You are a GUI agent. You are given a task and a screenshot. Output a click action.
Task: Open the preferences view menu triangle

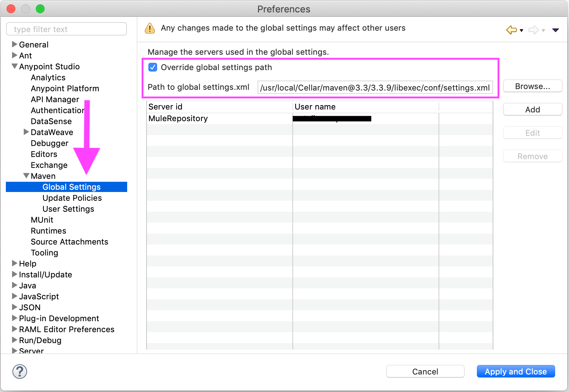555,30
